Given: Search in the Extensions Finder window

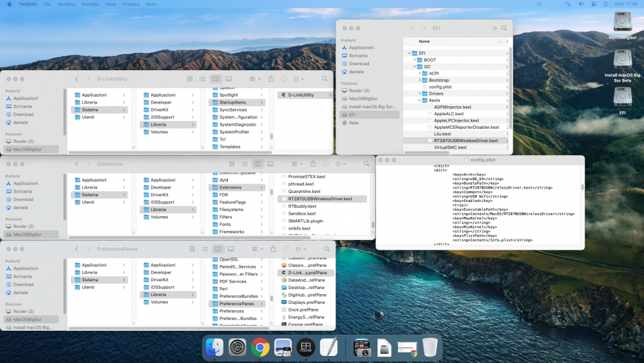Looking at the screenshot, I should pos(366,164).
